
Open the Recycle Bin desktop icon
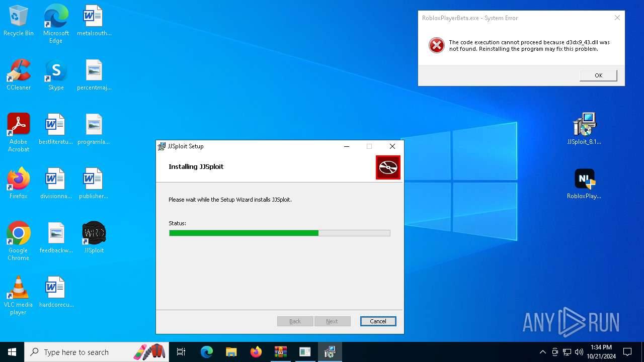pyautogui.click(x=19, y=21)
